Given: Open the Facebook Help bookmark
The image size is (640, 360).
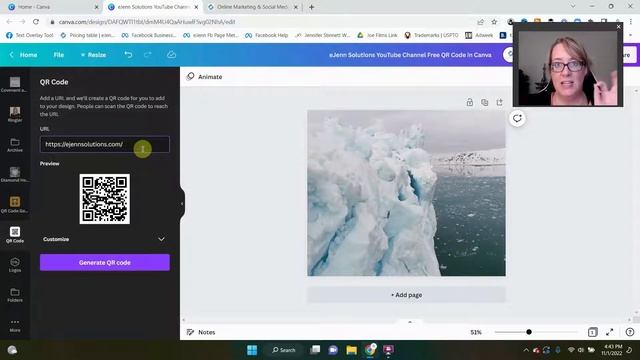Looking at the screenshot, I should (267, 36).
